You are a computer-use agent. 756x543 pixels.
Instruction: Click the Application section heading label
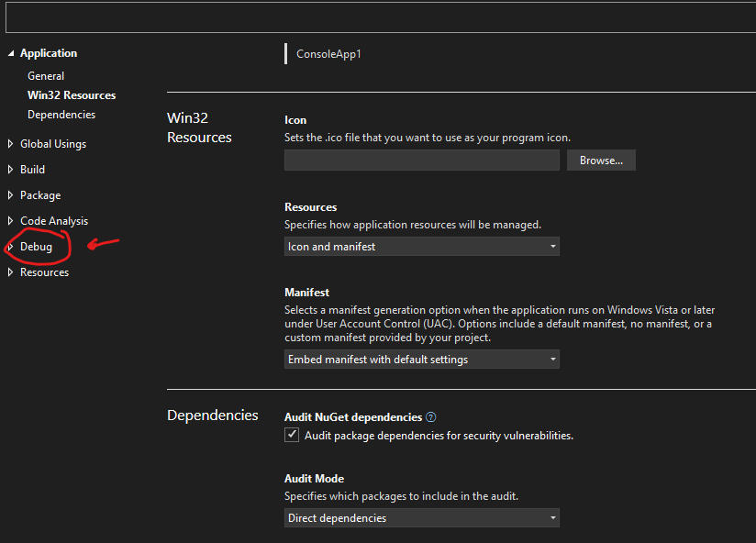[49, 53]
